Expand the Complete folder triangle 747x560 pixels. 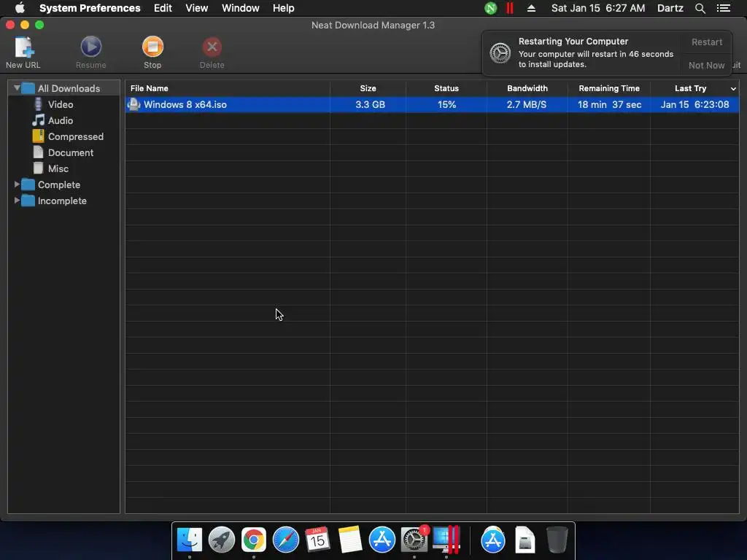(17, 184)
